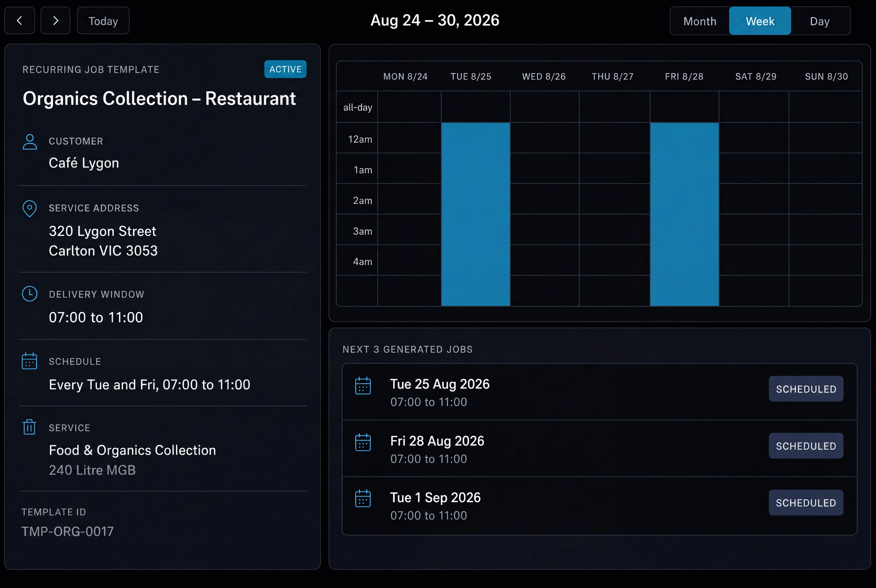
Task: Click SCHEDULED badge for Tue 1 Sep 2026
Action: (x=806, y=502)
